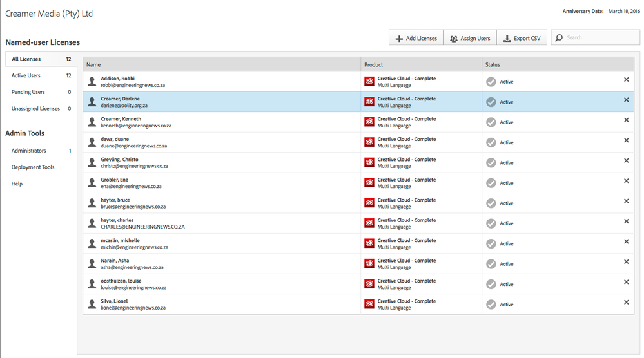Click the Add Licenses plus icon
Screen dimensions: 644x358
point(399,39)
